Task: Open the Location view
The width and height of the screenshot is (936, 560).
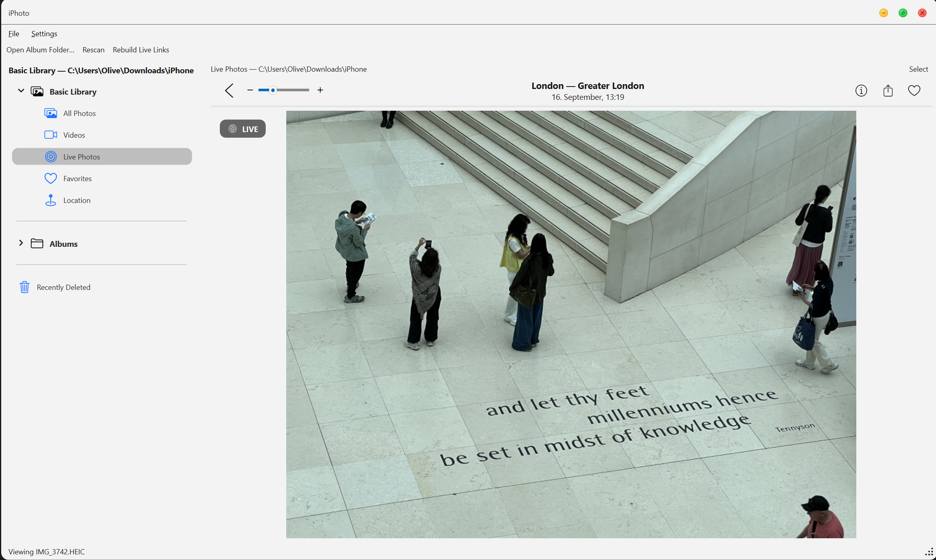Action: point(102,200)
